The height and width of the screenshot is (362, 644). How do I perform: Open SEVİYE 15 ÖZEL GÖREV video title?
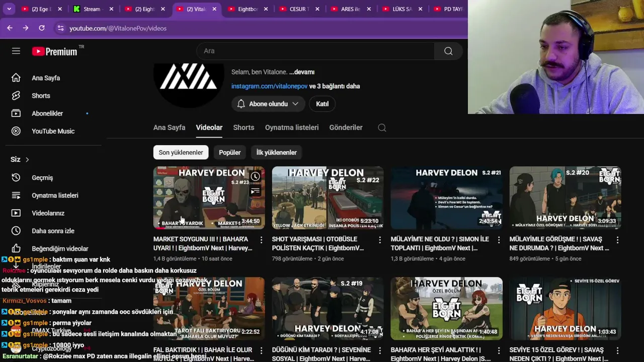click(x=559, y=354)
